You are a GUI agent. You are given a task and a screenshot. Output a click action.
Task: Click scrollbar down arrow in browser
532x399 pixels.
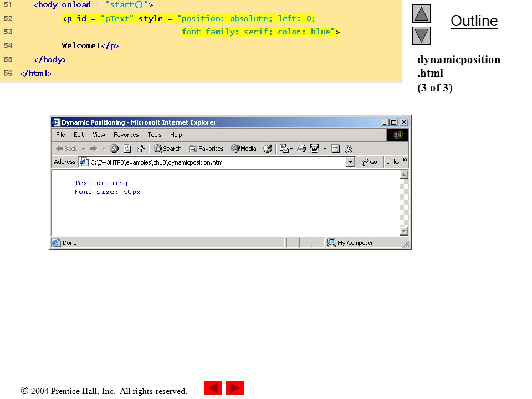click(404, 231)
